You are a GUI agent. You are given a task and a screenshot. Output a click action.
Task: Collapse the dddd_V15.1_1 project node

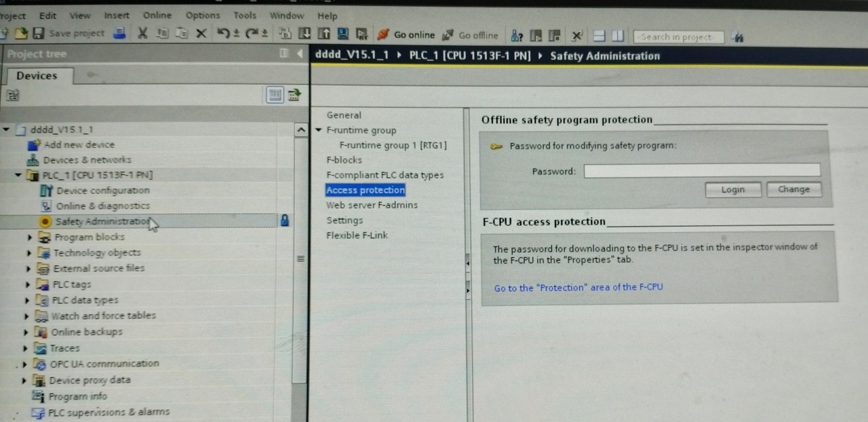(x=6, y=129)
